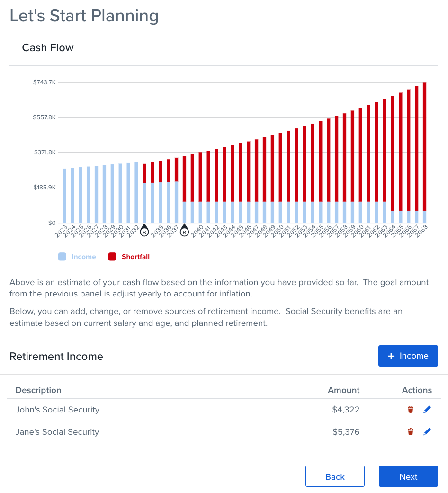Delete John's Social Security using the trash icon
This screenshot has width=448, height=493.
pos(410,409)
